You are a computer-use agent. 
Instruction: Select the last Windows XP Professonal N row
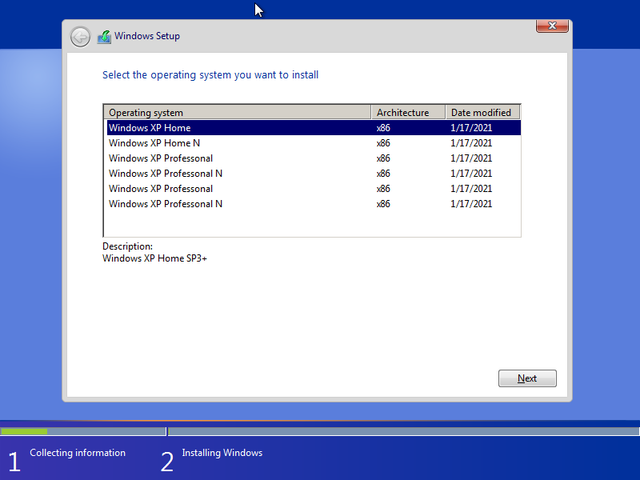[x=166, y=203]
